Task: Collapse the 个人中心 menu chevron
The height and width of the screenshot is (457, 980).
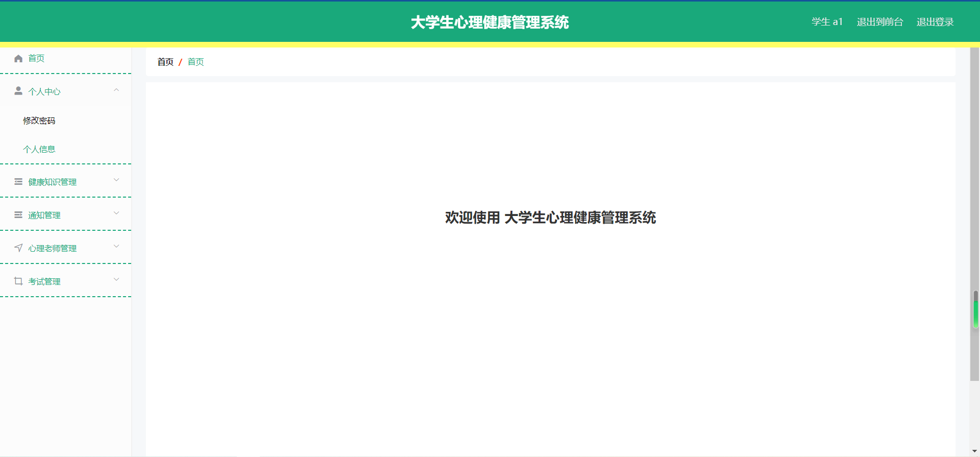Action: [116, 90]
